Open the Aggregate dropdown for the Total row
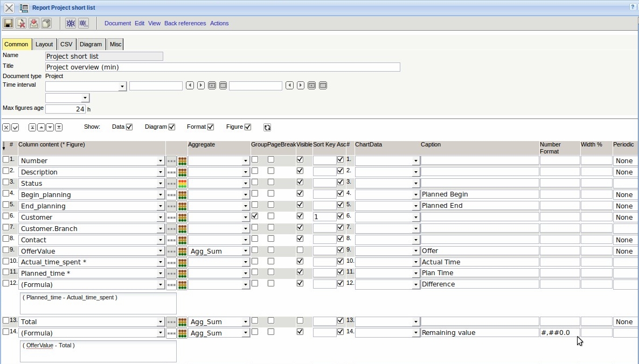 (x=246, y=322)
